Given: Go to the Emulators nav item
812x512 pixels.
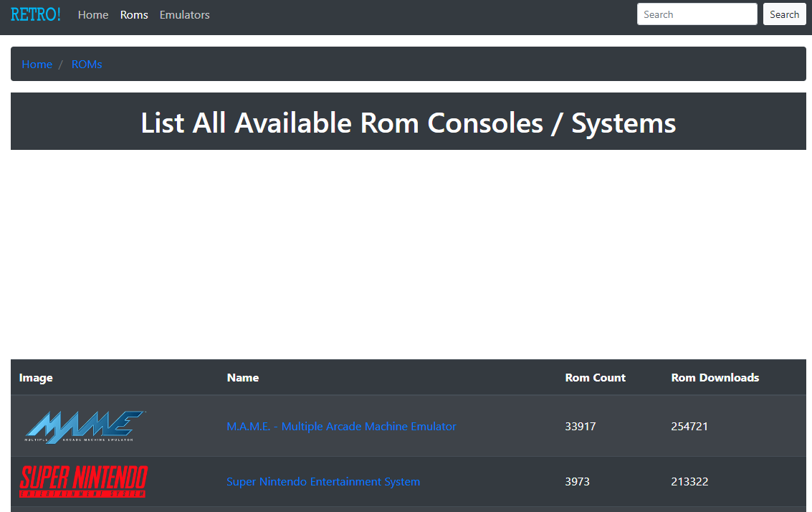Looking at the screenshot, I should tap(184, 14).
